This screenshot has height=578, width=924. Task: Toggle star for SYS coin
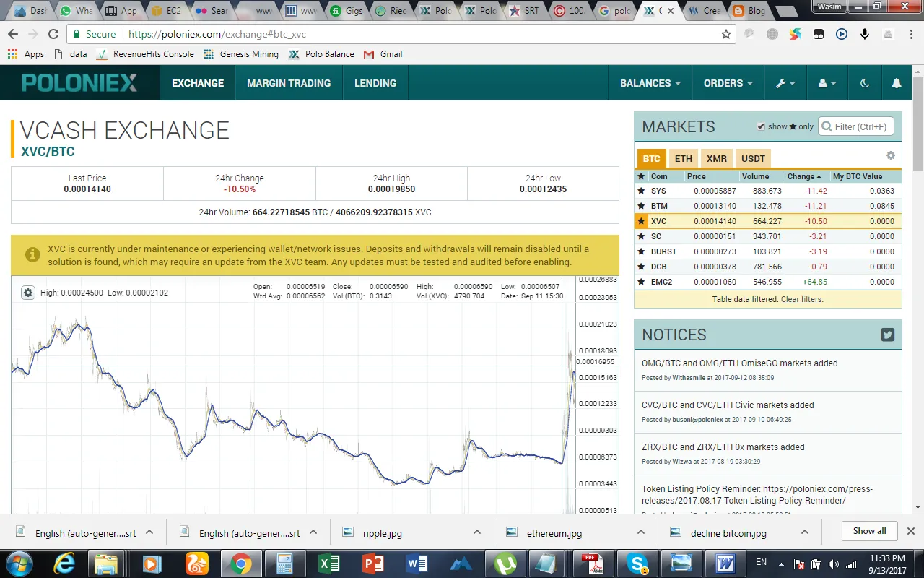coord(641,191)
